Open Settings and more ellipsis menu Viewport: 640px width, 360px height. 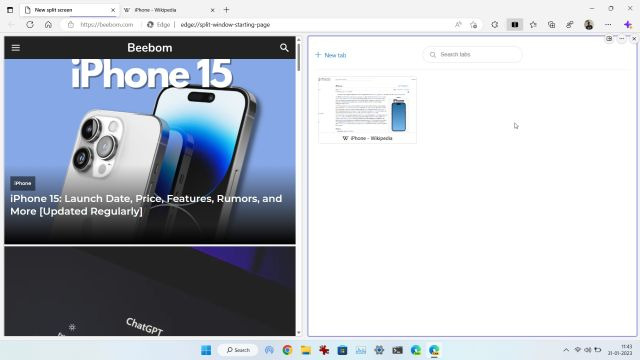[608, 24]
